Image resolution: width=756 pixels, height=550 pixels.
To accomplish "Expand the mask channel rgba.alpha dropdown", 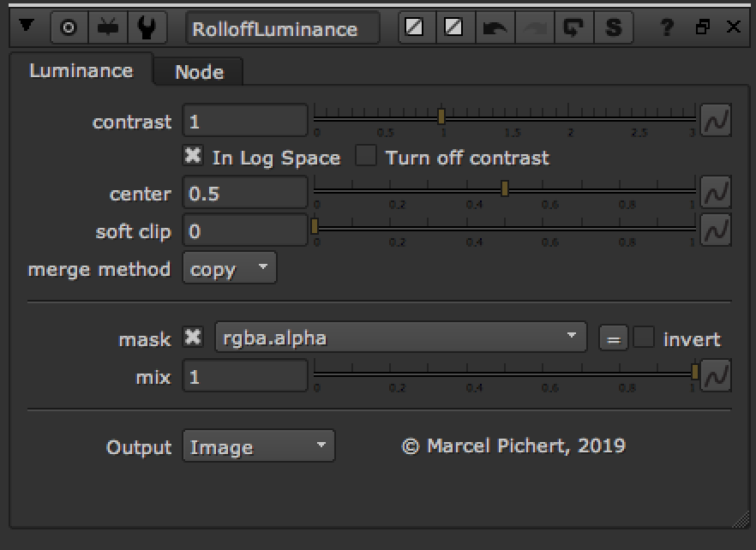I will click(x=399, y=338).
